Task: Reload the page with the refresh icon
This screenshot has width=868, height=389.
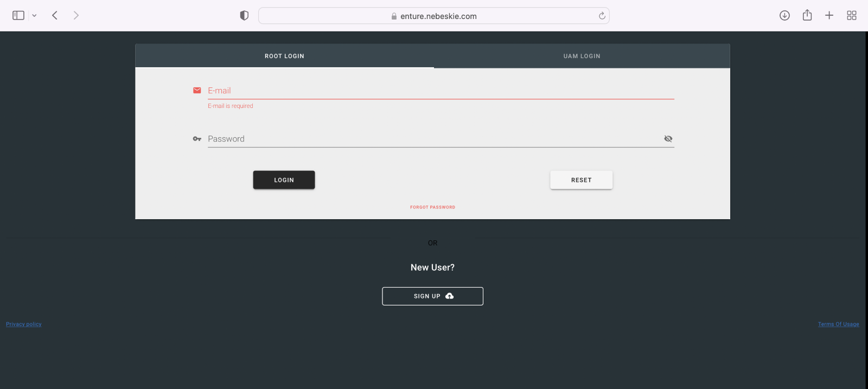Action: (602, 16)
